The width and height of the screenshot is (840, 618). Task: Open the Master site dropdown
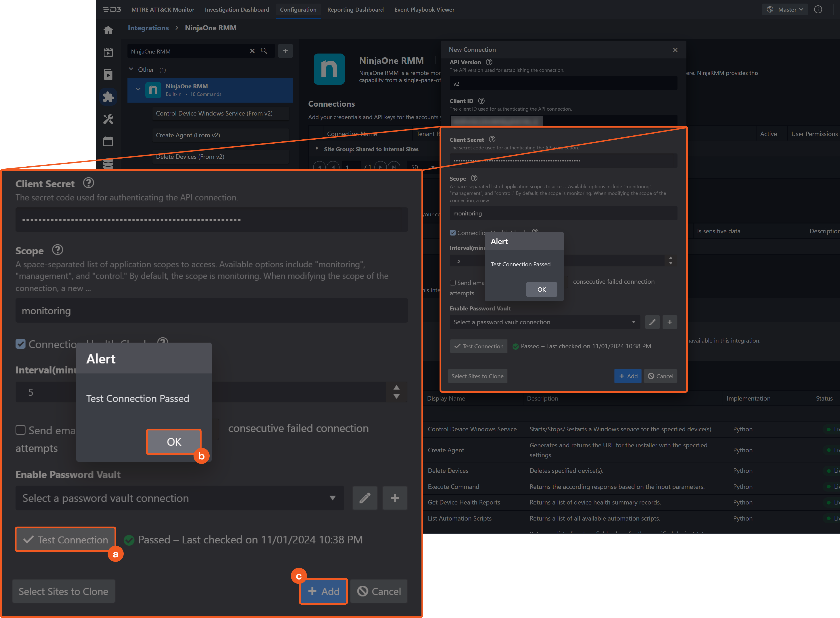(x=785, y=10)
